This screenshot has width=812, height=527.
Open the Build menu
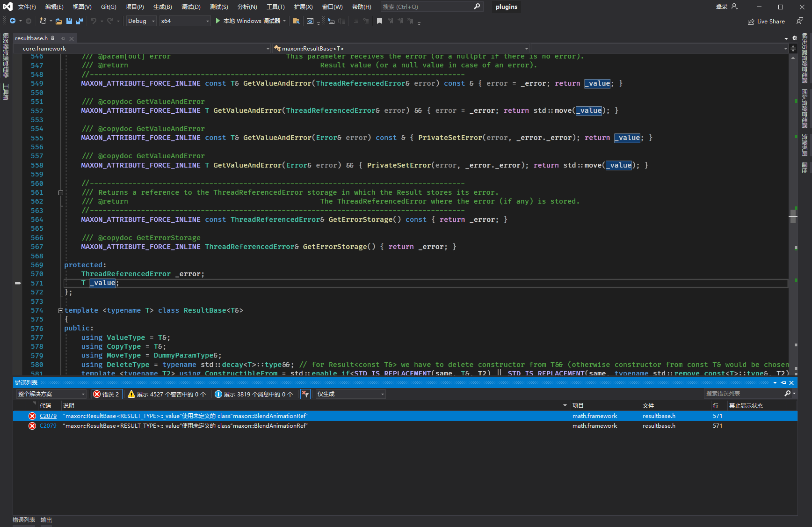click(162, 7)
